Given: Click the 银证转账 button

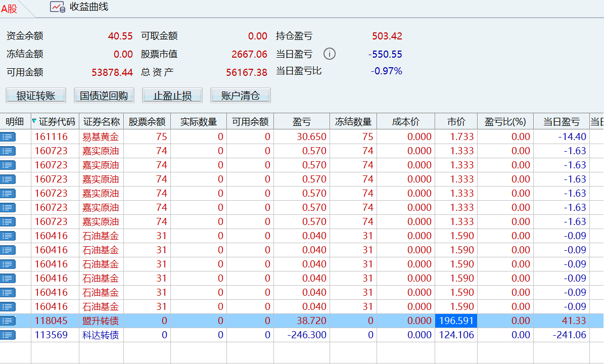Looking at the screenshot, I should 36,96.
